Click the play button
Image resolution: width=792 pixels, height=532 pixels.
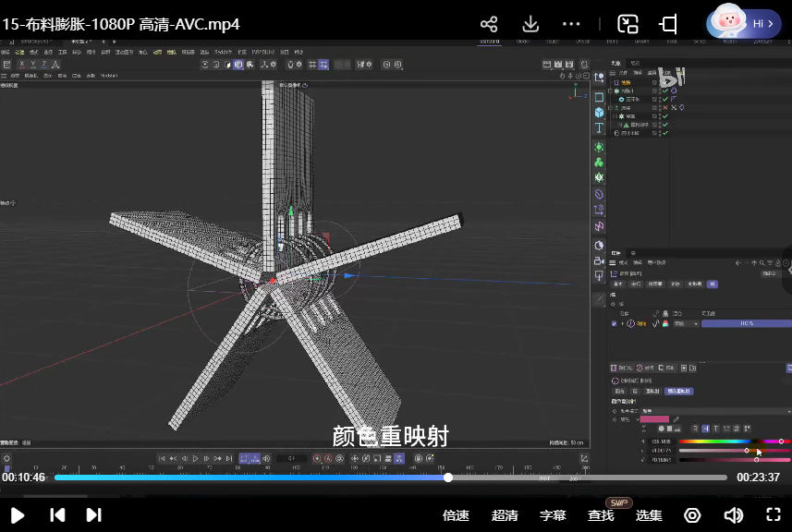(x=18, y=514)
